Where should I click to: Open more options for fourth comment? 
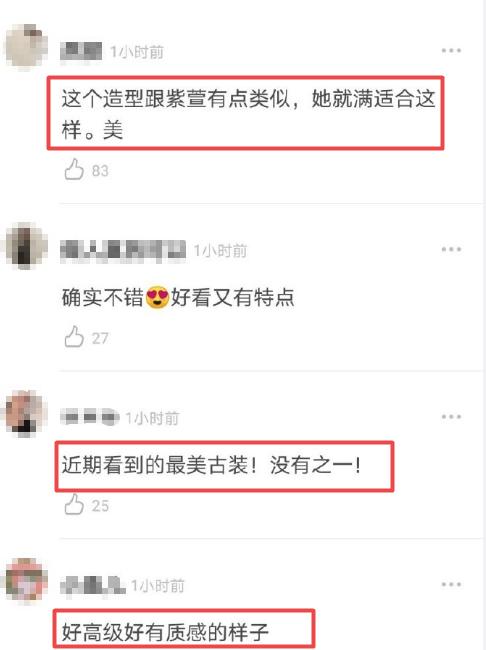click(451, 585)
